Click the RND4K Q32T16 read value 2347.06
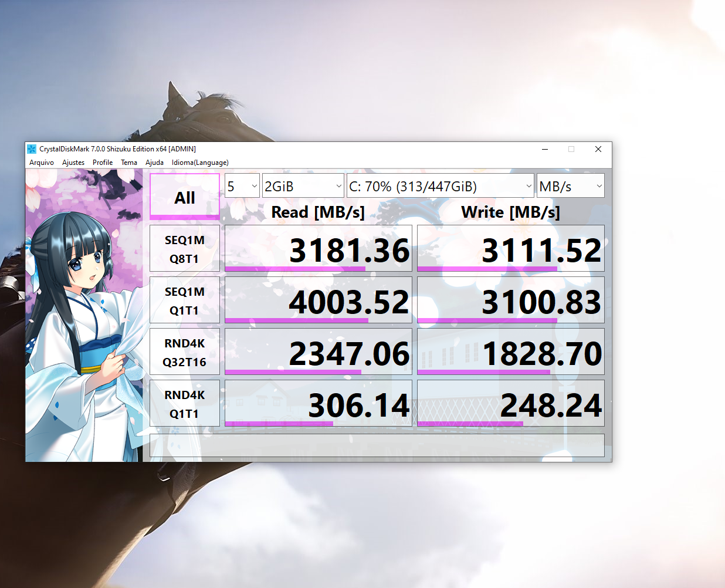This screenshot has height=588, width=725. pos(319,352)
